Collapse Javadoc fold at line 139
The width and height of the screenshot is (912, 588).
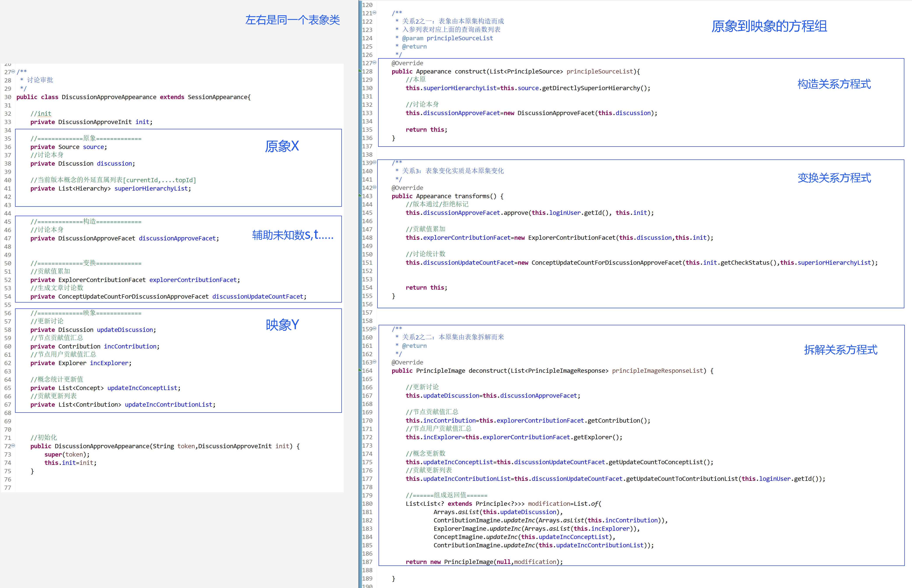374,162
